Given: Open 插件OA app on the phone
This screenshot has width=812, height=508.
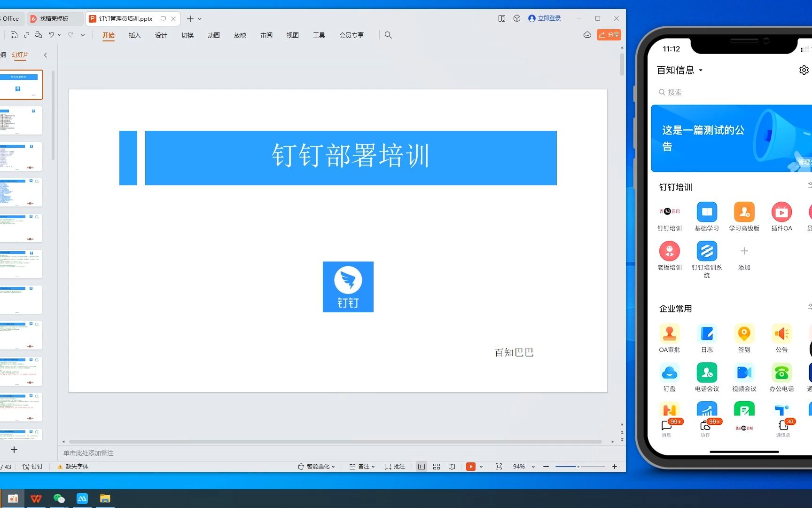Looking at the screenshot, I should (x=781, y=217).
